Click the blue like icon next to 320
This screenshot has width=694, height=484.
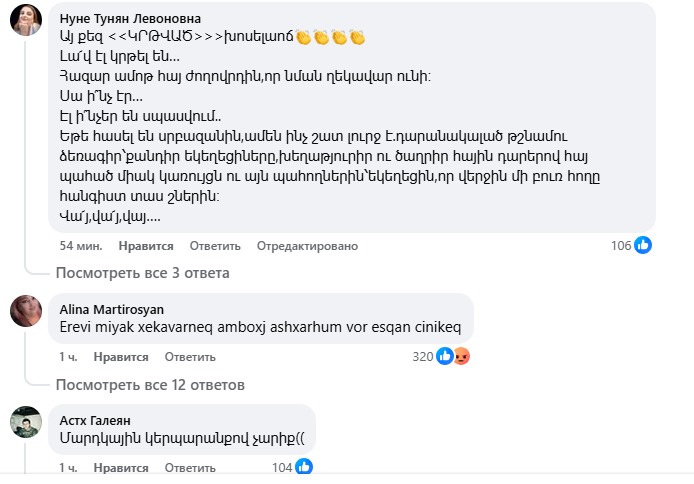click(x=445, y=356)
